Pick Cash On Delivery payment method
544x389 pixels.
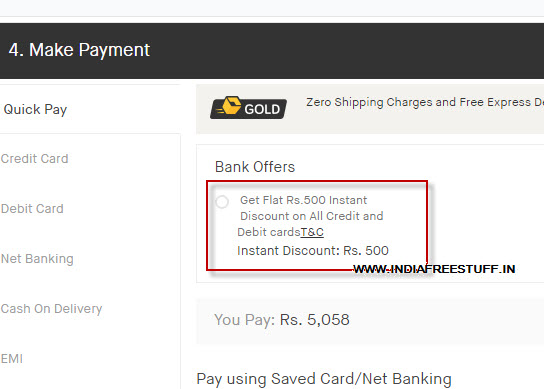point(51,309)
